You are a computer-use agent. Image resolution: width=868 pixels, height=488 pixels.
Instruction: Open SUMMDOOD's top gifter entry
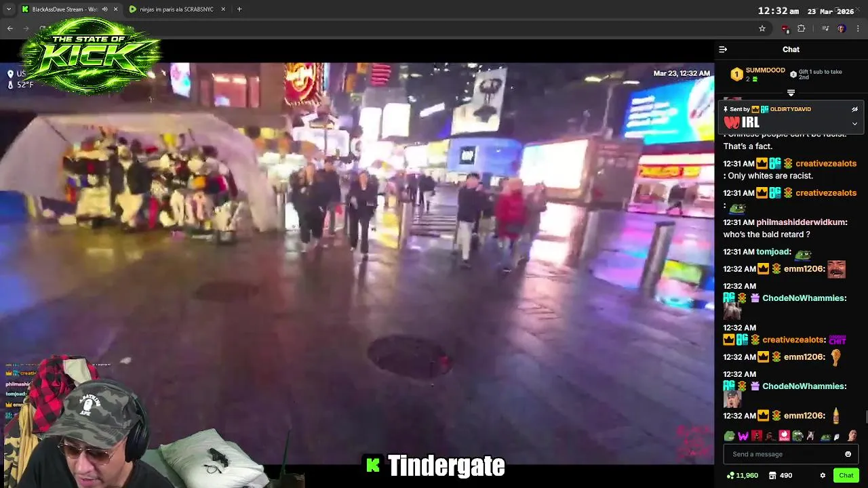tap(757, 74)
